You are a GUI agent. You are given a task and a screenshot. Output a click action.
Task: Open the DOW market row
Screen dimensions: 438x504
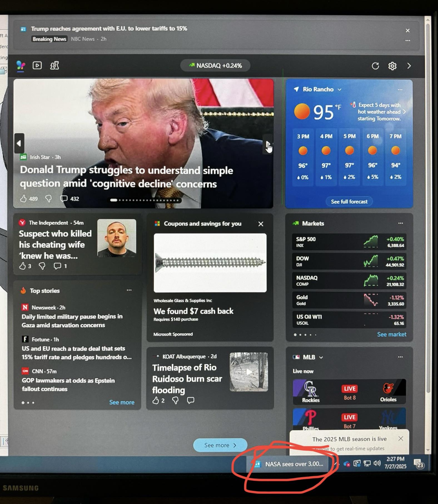tap(349, 261)
